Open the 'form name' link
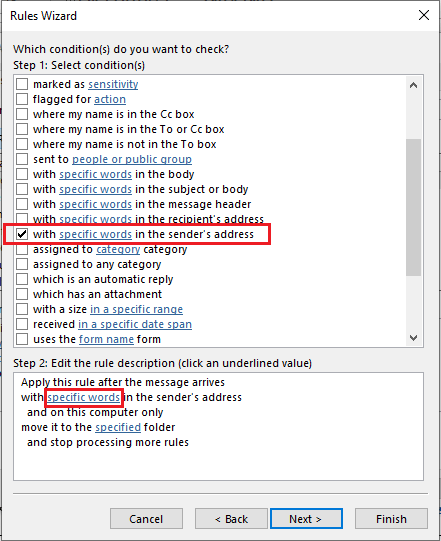Screen dimensions: 441x541 106,340
